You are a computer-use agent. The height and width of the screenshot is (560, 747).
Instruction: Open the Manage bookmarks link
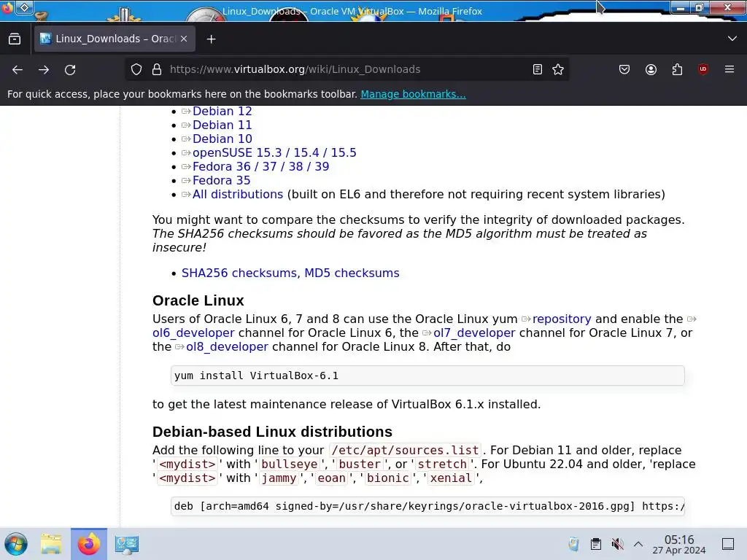[413, 94]
